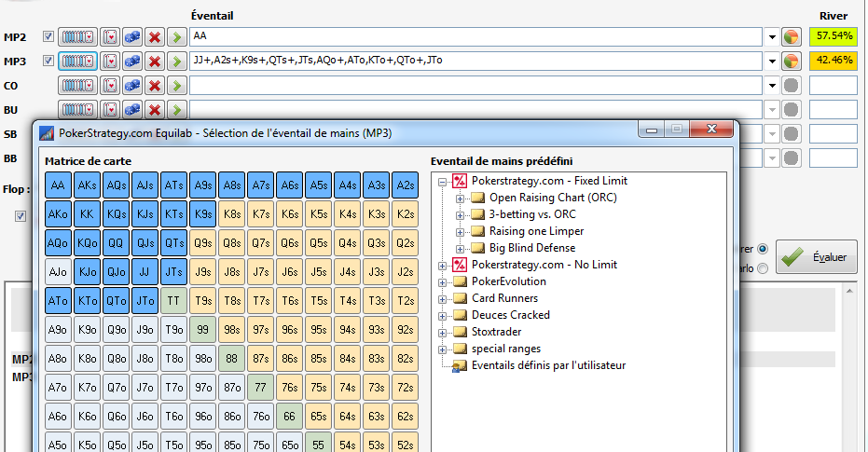Expand the Open Raising Chart (ORC) folder
The width and height of the screenshot is (868, 452).
pos(460,199)
